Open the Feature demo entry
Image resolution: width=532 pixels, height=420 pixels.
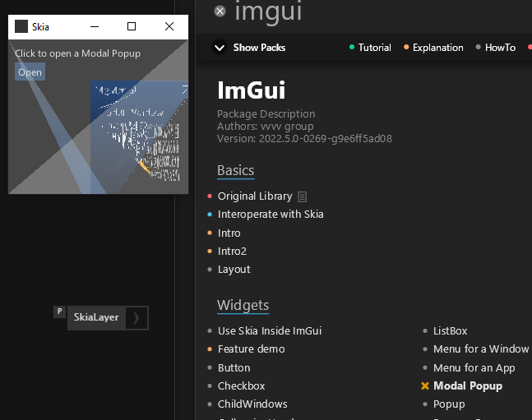252,349
